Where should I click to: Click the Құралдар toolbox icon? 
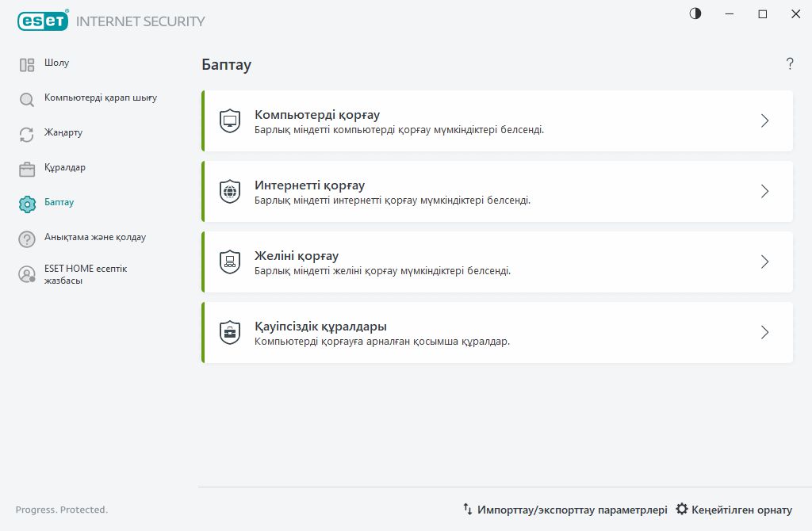(x=27, y=169)
